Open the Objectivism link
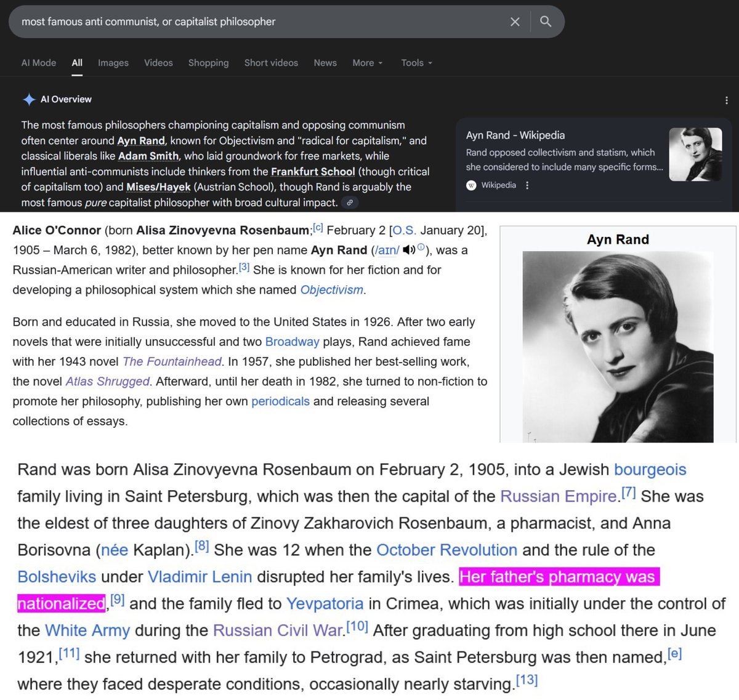 point(332,289)
